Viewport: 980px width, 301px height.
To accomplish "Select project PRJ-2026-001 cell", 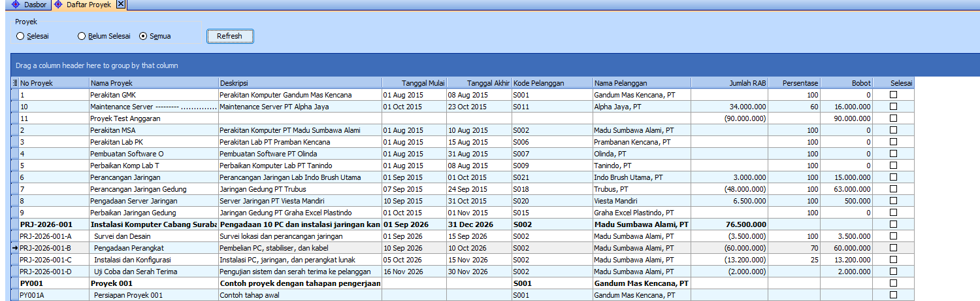I will point(54,224).
